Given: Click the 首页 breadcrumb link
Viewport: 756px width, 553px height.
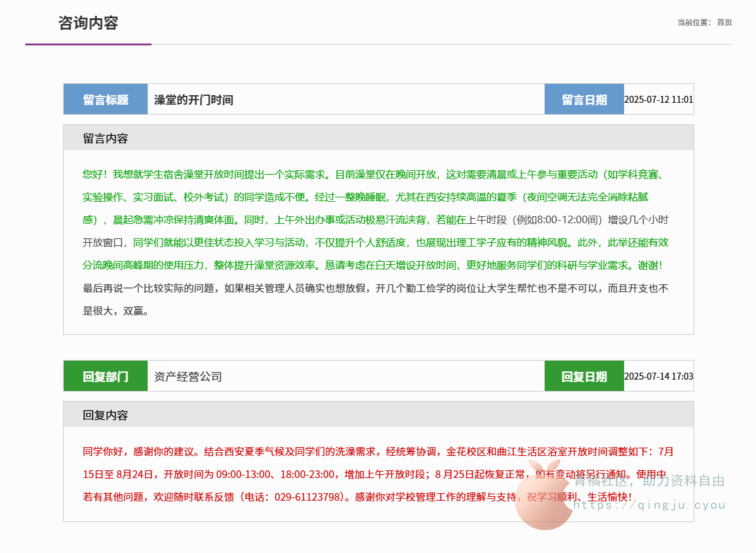Looking at the screenshot, I should [724, 23].
